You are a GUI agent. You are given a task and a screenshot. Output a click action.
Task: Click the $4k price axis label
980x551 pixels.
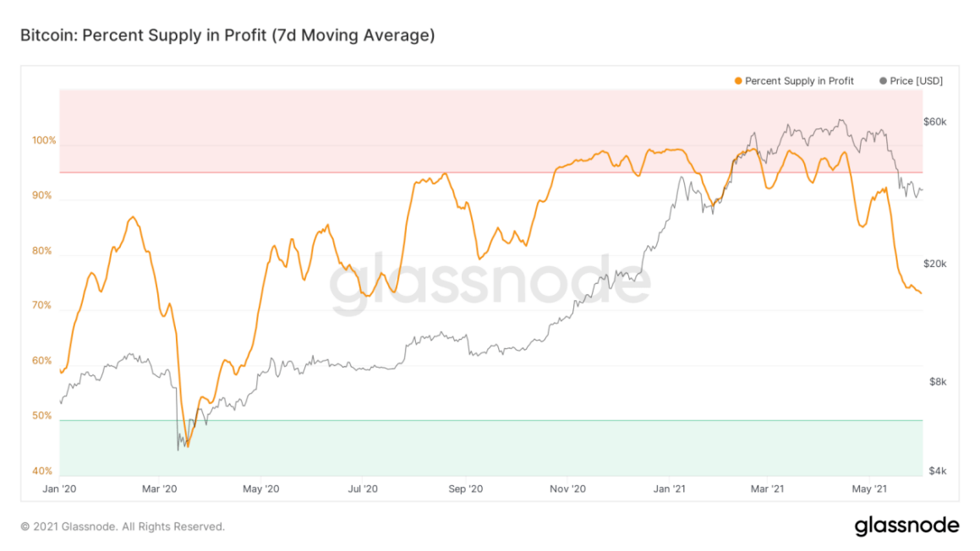pos(937,472)
